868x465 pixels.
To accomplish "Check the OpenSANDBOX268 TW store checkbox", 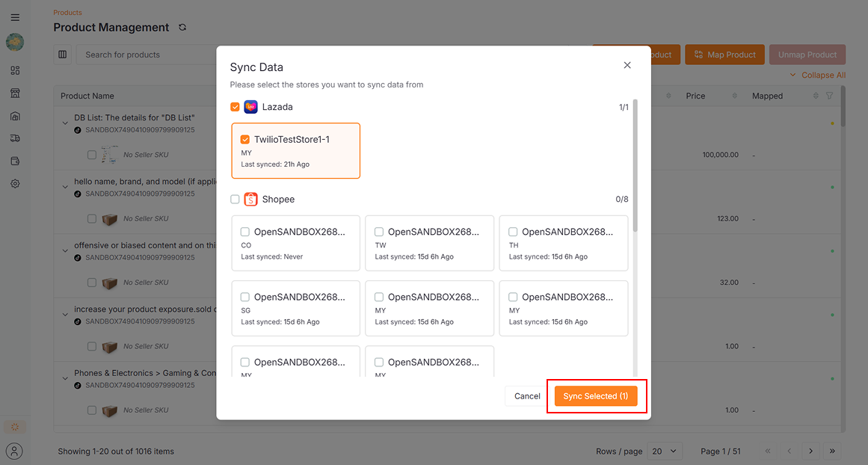I will point(378,232).
